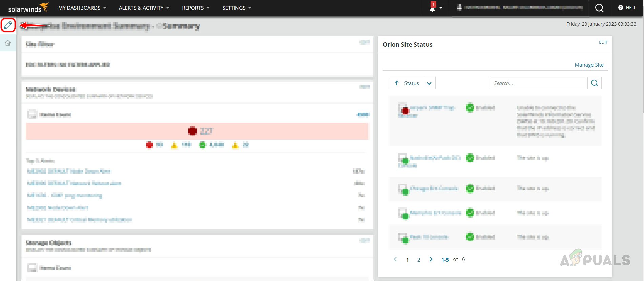Click the pencil edit dashboard icon

pyautogui.click(x=8, y=25)
